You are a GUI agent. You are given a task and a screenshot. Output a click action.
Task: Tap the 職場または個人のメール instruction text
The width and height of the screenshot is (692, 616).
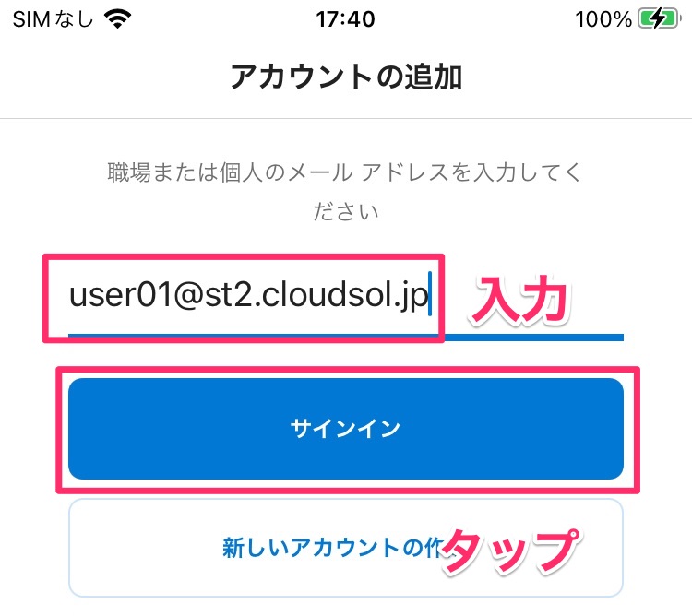click(230, 172)
